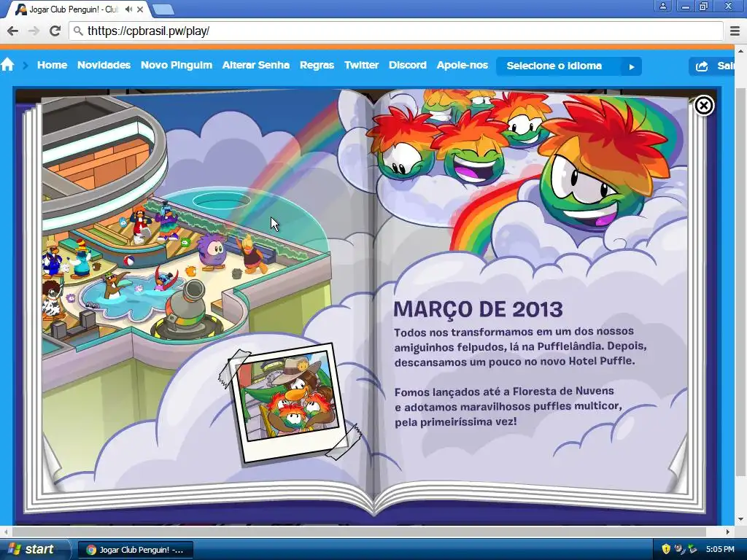Click horizontal scrollbar left arrow

6,532
